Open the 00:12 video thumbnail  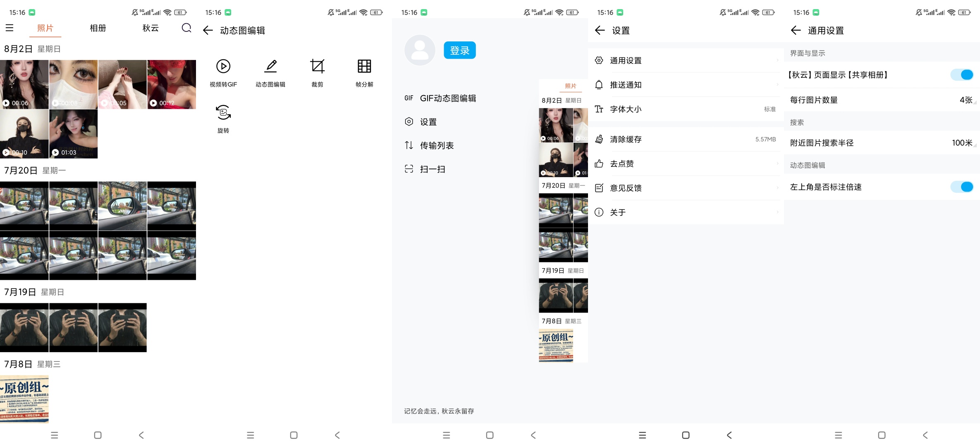(x=172, y=84)
